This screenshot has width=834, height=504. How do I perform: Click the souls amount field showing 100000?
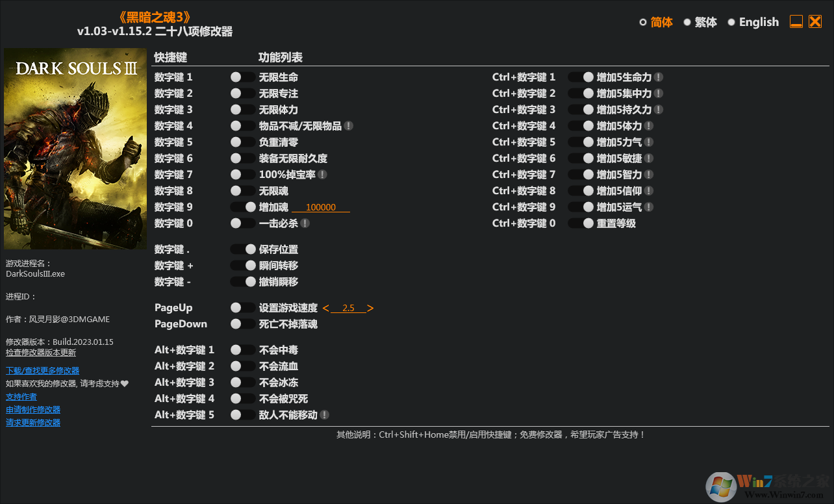click(321, 207)
